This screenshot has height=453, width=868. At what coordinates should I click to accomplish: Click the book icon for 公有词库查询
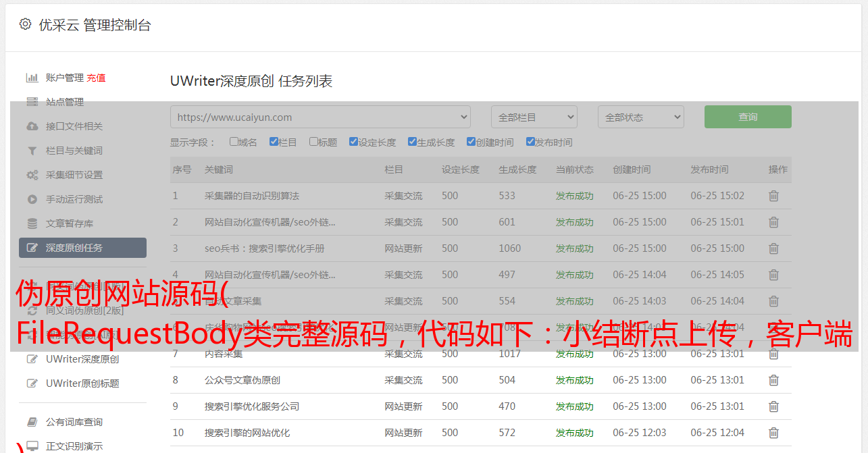tap(32, 422)
